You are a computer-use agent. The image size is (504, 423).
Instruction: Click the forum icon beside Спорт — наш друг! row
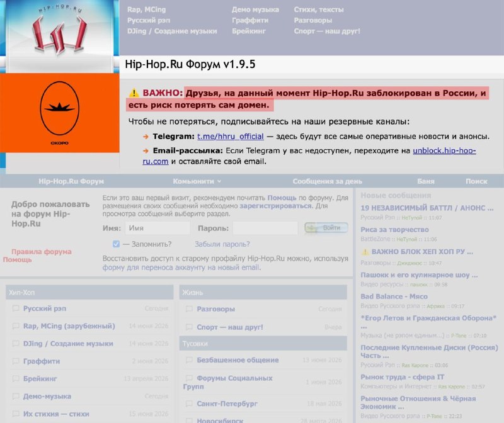pyautogui.click(x=190, y=327)
